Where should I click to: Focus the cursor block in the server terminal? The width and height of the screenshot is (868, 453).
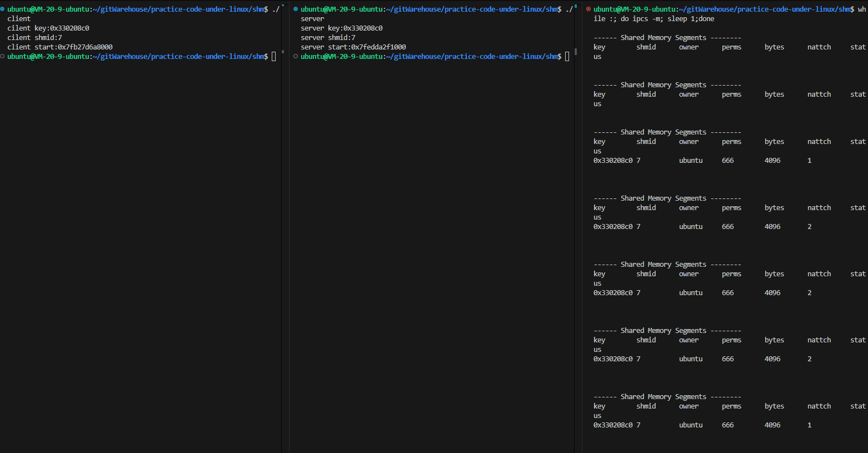tap(567, 57)
